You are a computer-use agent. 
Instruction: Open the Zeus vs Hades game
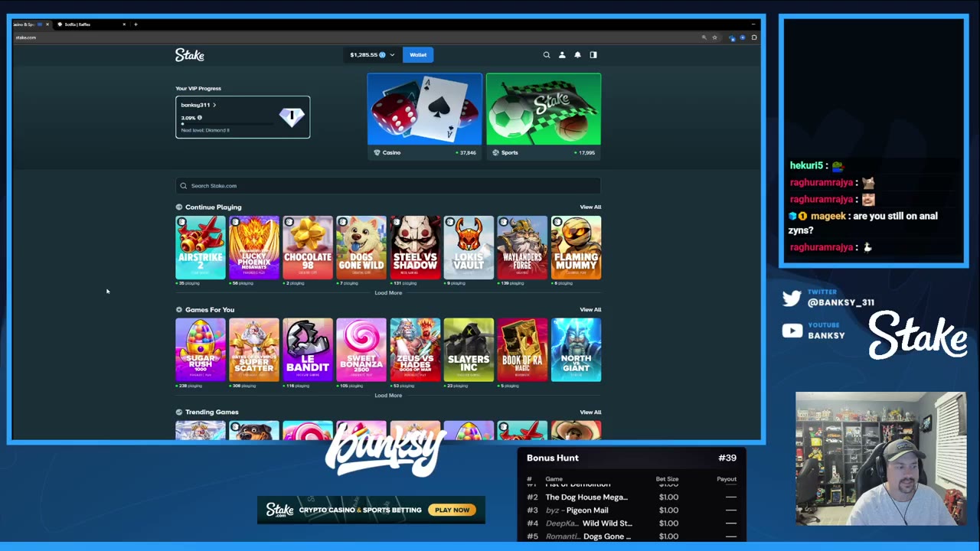click(x=415, y=350)
